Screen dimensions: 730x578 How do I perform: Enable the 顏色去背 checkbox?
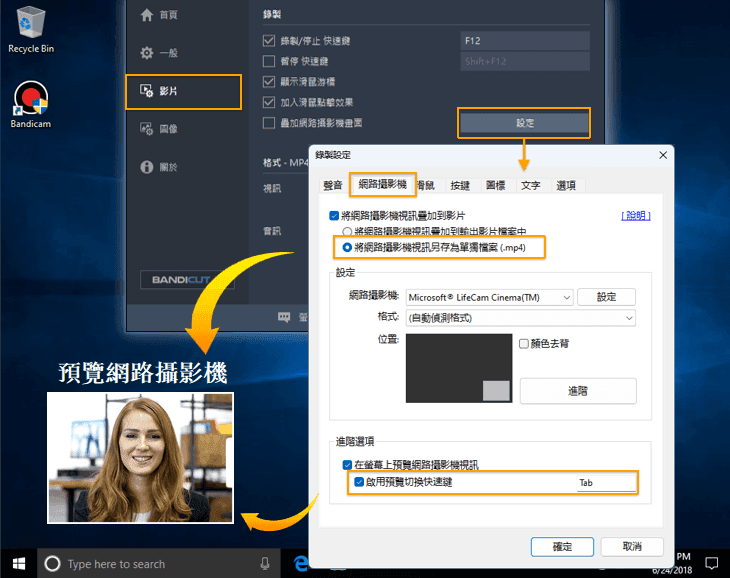[x=524, y=343]
